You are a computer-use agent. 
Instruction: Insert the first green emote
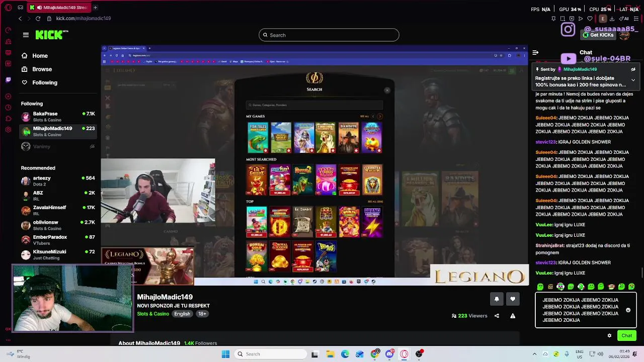pyautogui.click(x=540, y=287)
